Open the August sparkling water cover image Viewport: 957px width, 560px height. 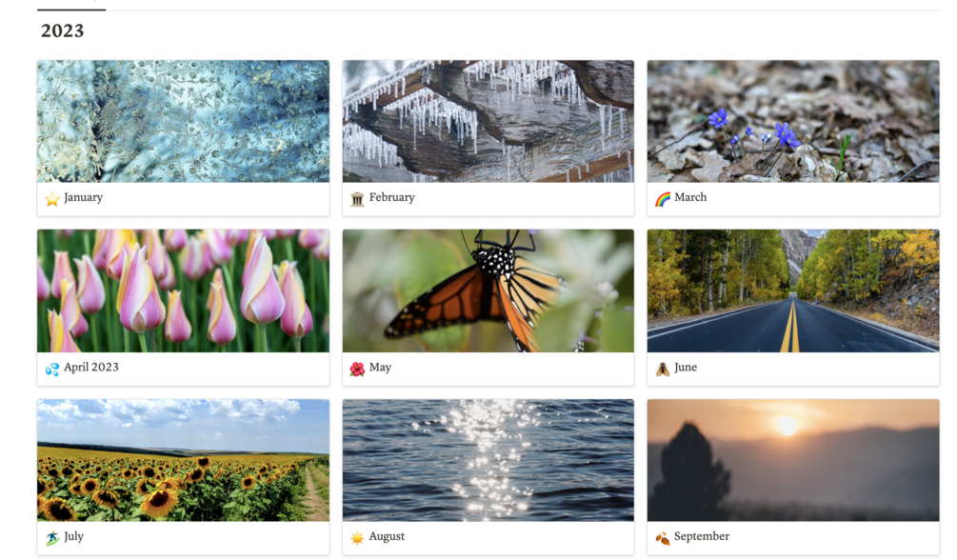488,460
